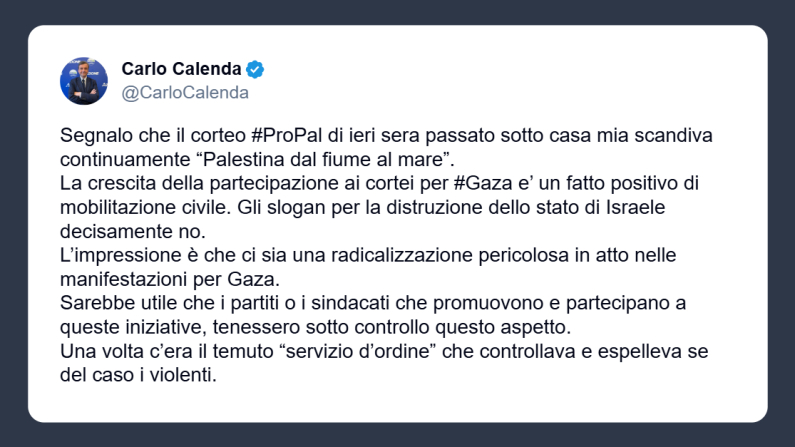Open the Carlo Calenda display name
Viewport: 795px width, 447px height.
(181, 69)
